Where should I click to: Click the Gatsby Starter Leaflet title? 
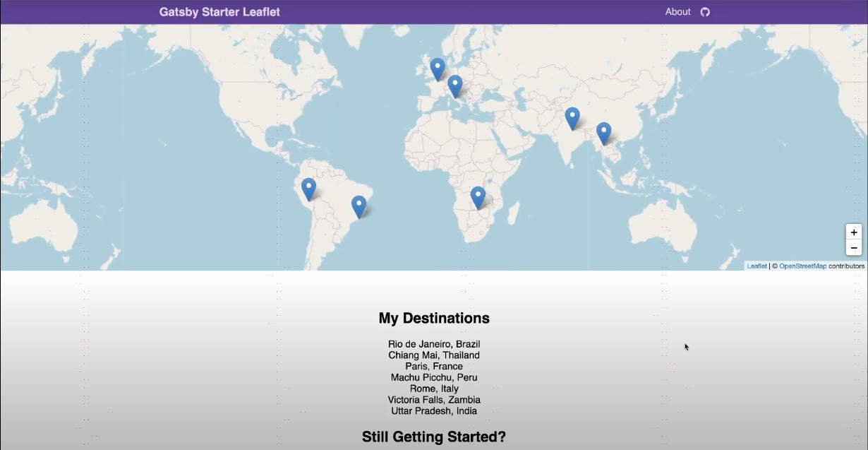219,11
